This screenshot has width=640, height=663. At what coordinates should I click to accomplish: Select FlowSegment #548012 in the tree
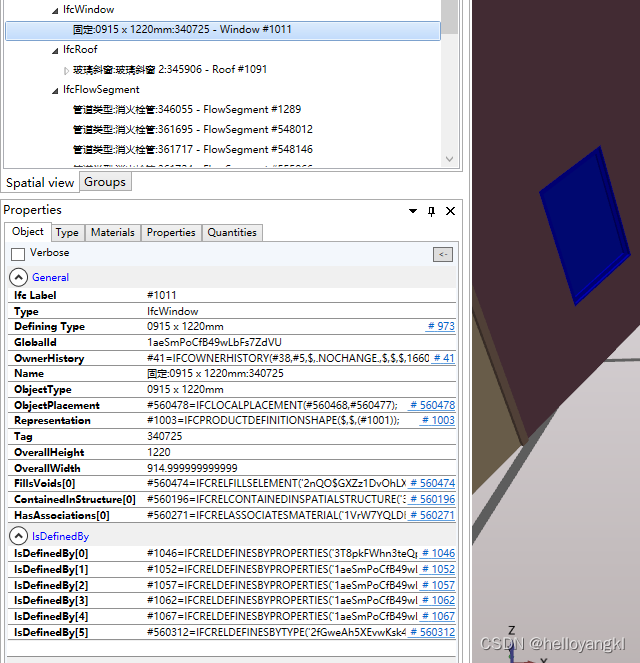click(193, 129)
